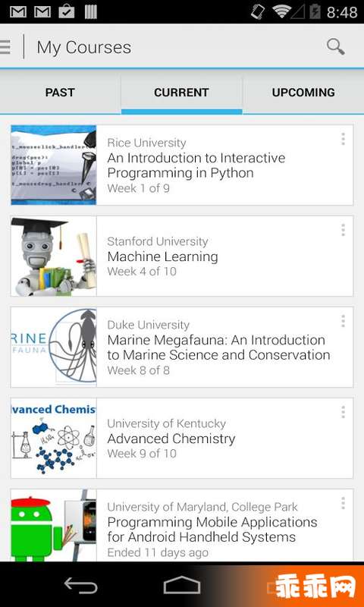Viewport: 364px width, 607px height.
Task: Open Machine Learning course title
Action: click(x=162, y=256)
